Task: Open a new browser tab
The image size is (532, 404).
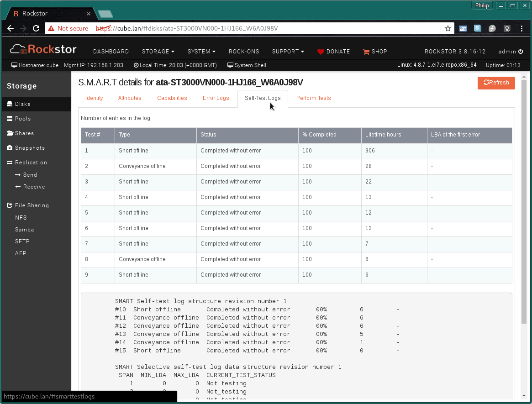Action: pyautogui.click(x=105, y=14)
